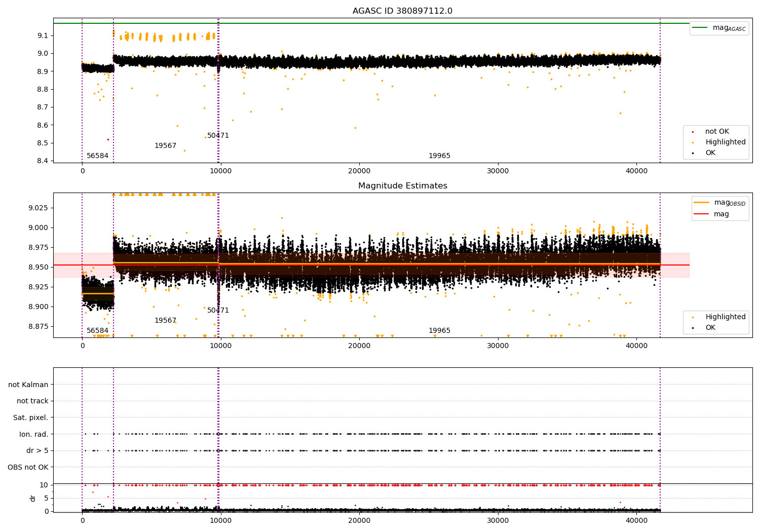Viewport: 760px width, 532px height.
Task: Click the 'not Kalman' axis label
Action: coord(28,385)
